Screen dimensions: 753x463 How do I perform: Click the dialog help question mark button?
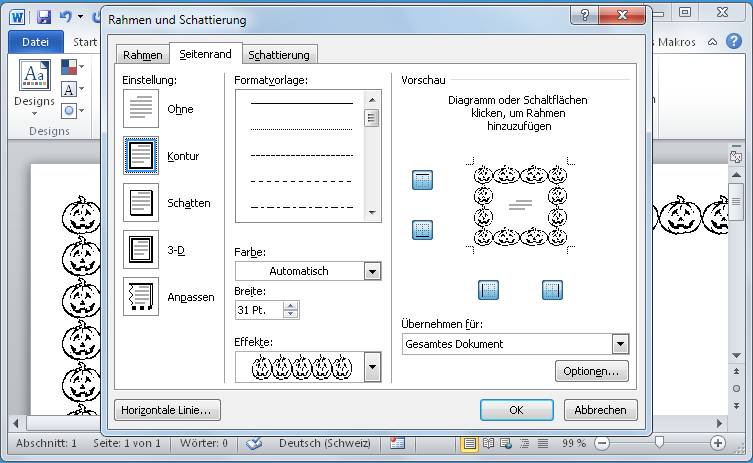(x=584, y=15)
